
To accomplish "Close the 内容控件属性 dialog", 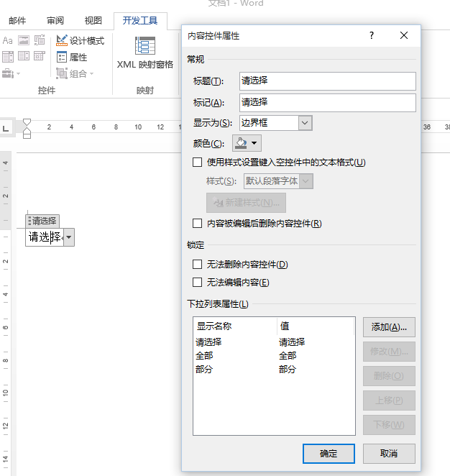I will click(404, 35).
